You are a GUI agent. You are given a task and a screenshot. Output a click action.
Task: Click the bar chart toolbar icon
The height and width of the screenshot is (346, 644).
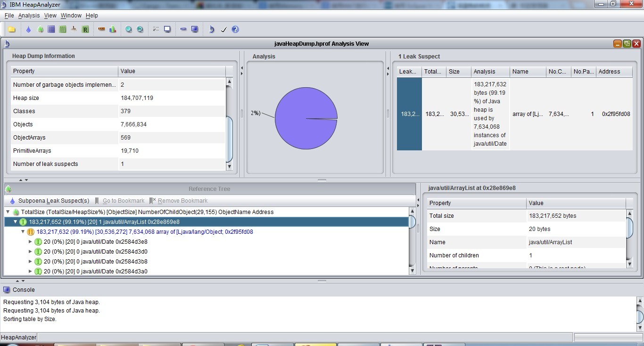click(x=113, y=29)
